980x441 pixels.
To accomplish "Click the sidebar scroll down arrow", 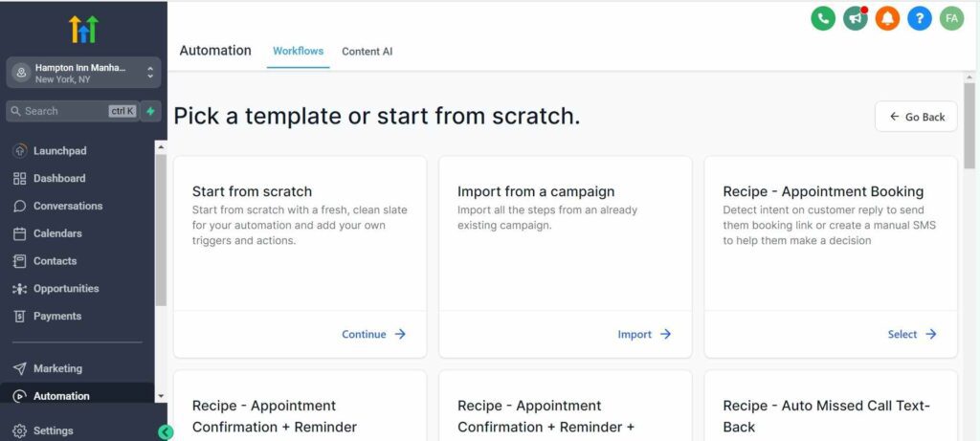I will pos(161,396).
